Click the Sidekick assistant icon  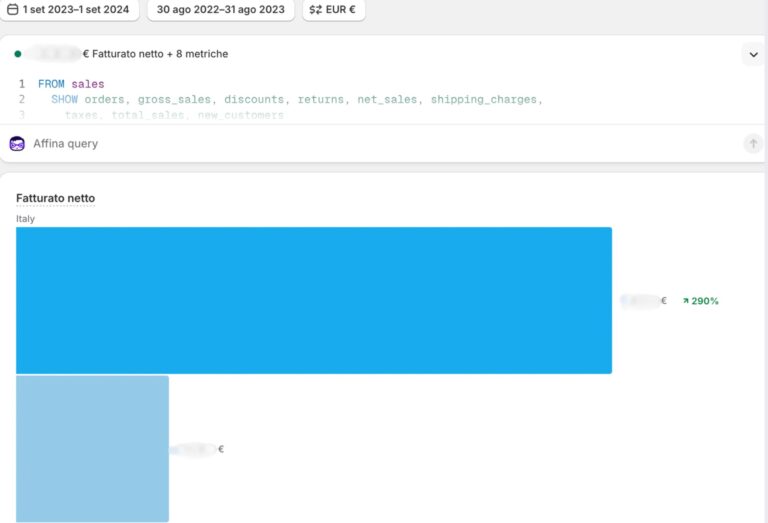17,144
